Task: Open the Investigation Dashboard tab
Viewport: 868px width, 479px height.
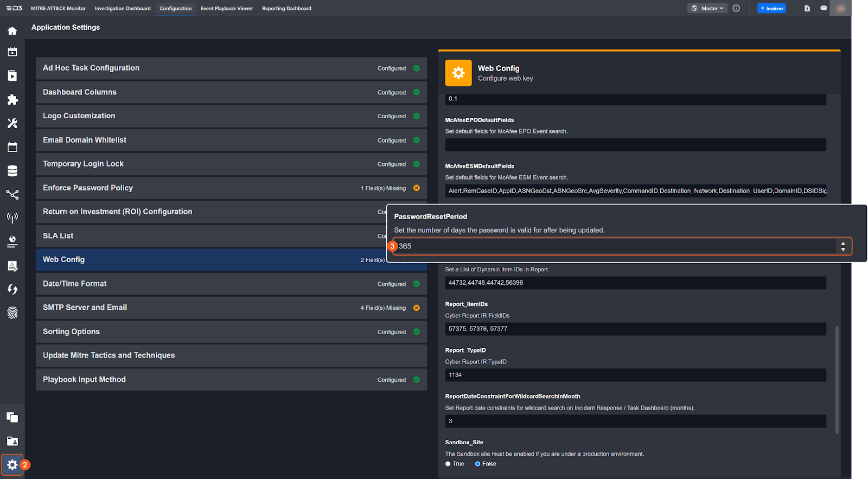Action: tap(123, 8)
